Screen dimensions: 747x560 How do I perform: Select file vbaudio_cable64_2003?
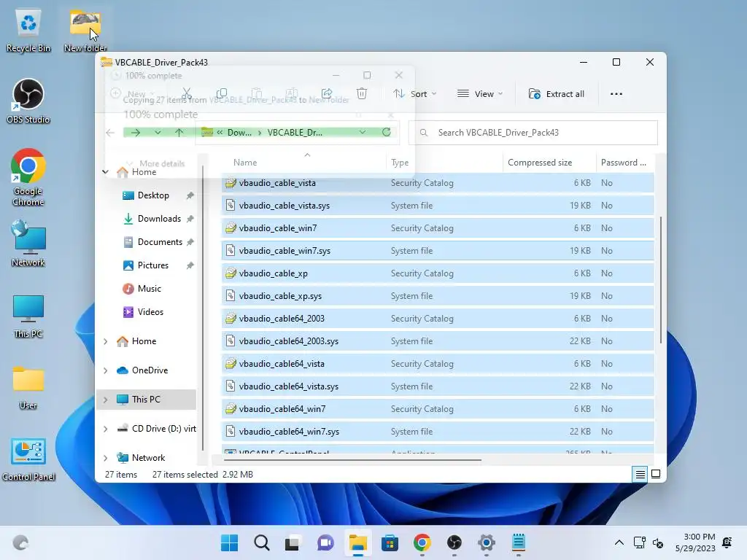click(438, 319)
